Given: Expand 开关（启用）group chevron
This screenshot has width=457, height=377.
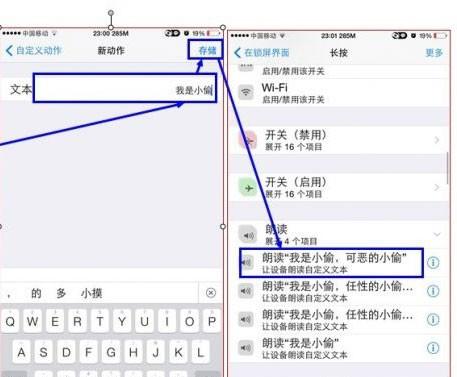Looking at the screenshot, I should [437, 187].
